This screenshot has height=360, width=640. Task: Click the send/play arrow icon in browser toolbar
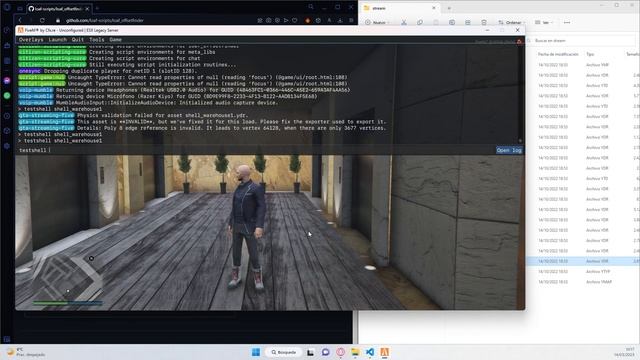[286, 20]
